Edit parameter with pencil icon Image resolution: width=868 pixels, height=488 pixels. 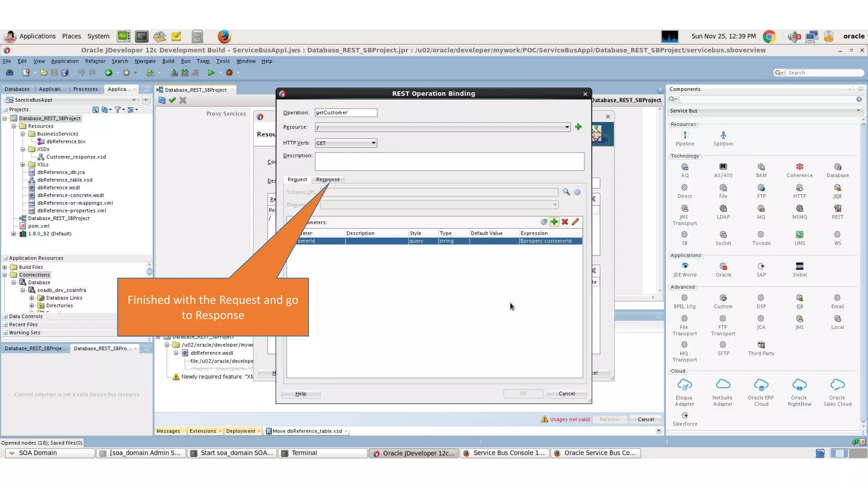[x=575, y=222]
